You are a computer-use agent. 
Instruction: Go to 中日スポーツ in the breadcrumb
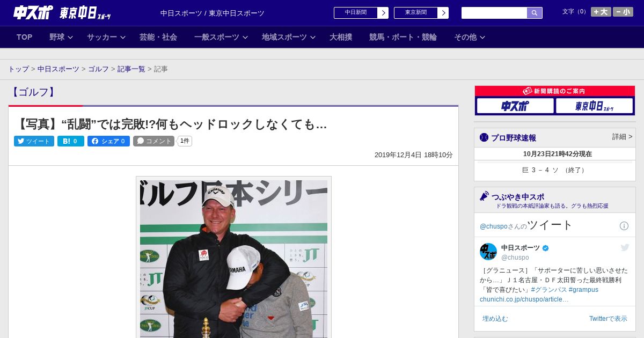click(58, 69)
